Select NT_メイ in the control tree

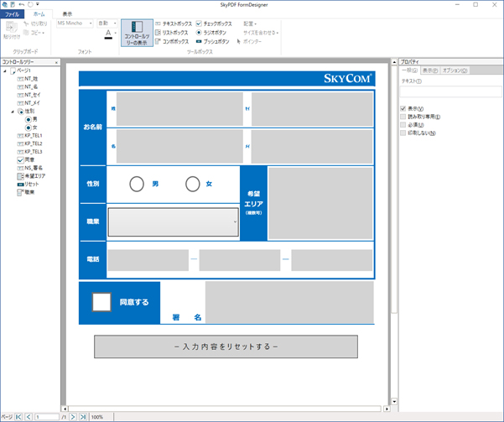[x=29, y=103]
